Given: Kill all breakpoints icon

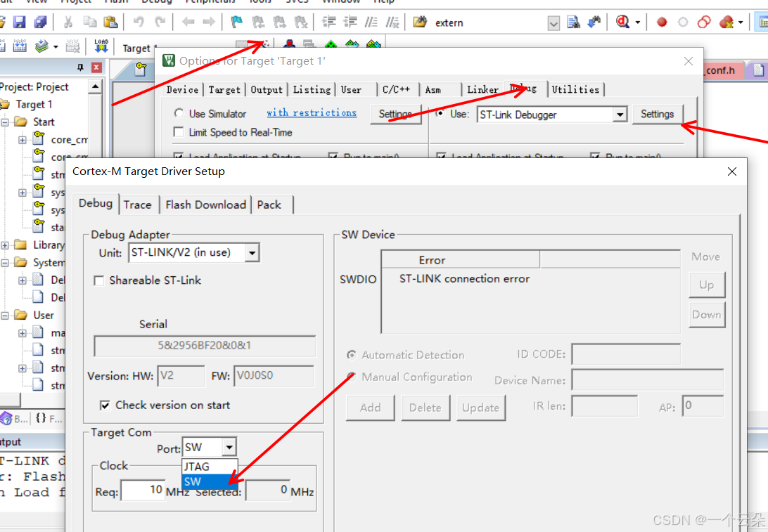Looking at the screenshot, I should 727,22.
